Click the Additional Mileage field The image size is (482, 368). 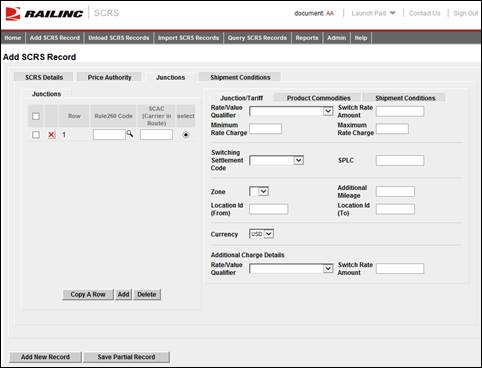(395, 191)
